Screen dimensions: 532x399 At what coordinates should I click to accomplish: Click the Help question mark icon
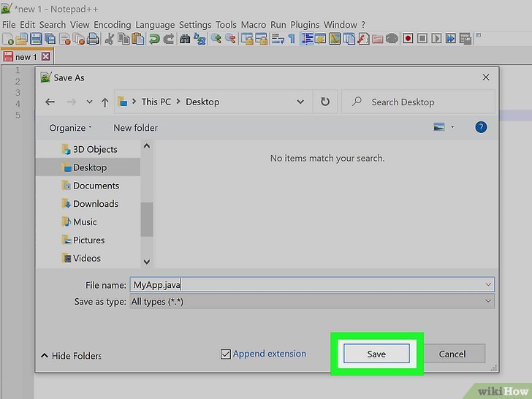coord(481,127)
